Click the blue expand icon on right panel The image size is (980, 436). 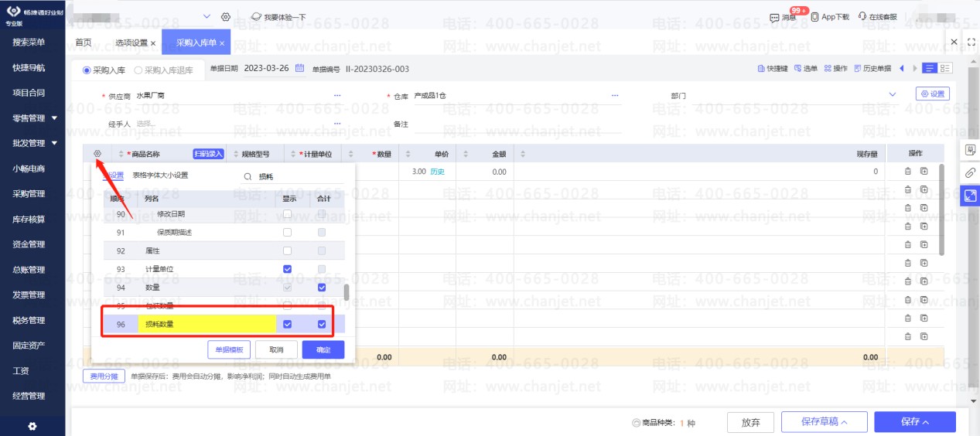tap(970, 196)
